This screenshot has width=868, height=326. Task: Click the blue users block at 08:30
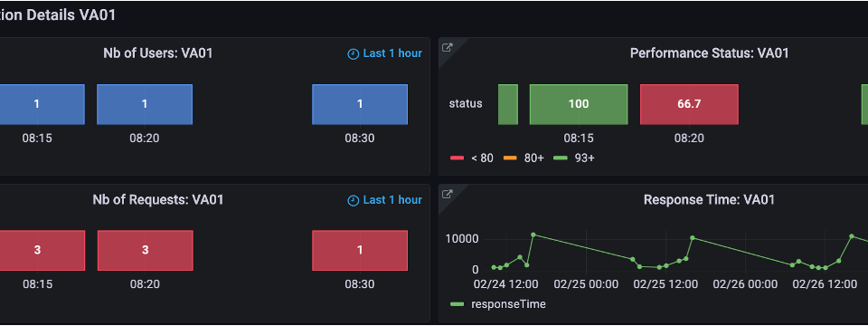360,104
